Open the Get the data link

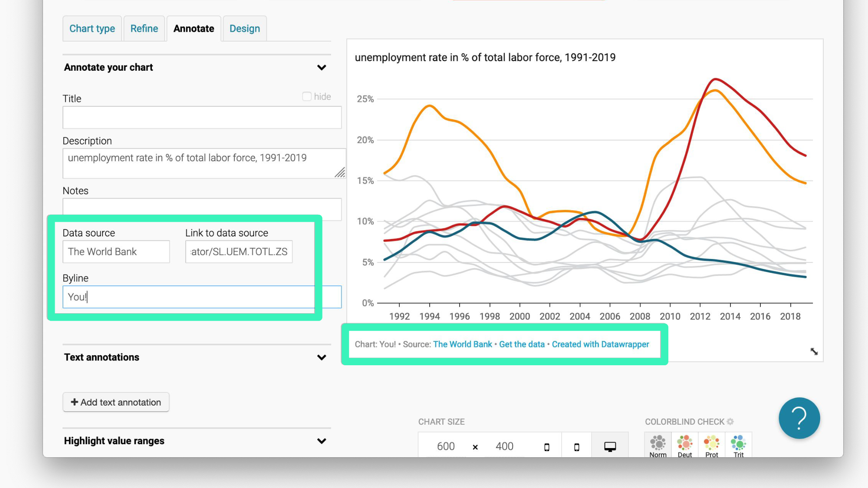(x=522, y=344)
